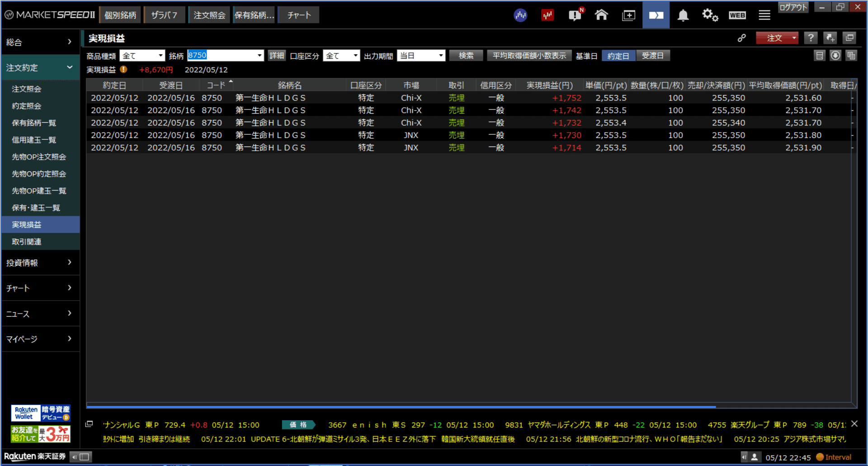The height and width of the screenshot is (466, 868).
Task: Sort by the コード column header
Action: click(x=216, y=85)
